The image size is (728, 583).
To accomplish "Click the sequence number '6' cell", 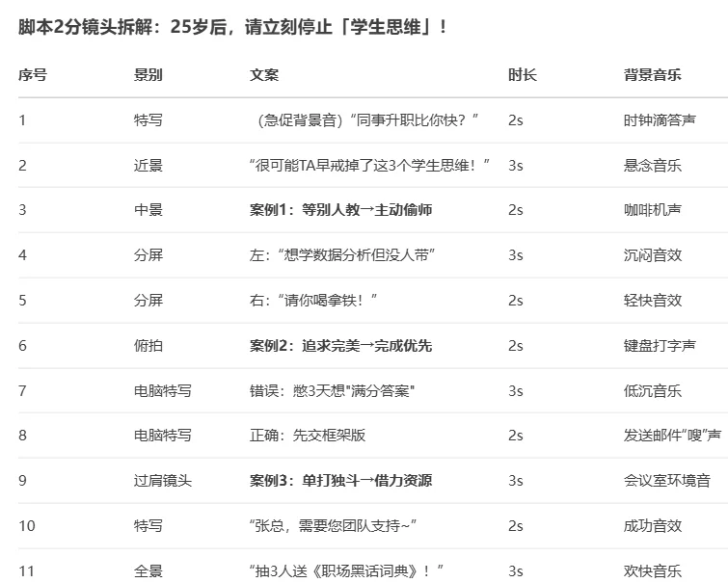I will coord(22,345).
